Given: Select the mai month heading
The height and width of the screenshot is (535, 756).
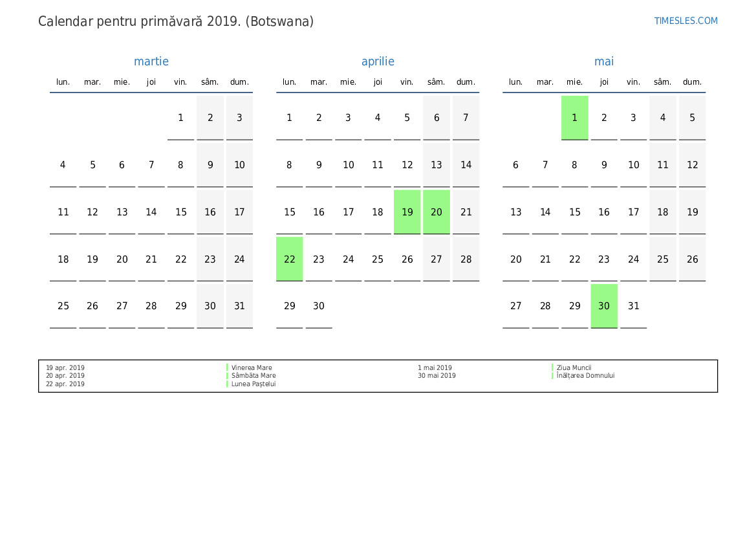Looking at the screenshot, I should (604, 61).
